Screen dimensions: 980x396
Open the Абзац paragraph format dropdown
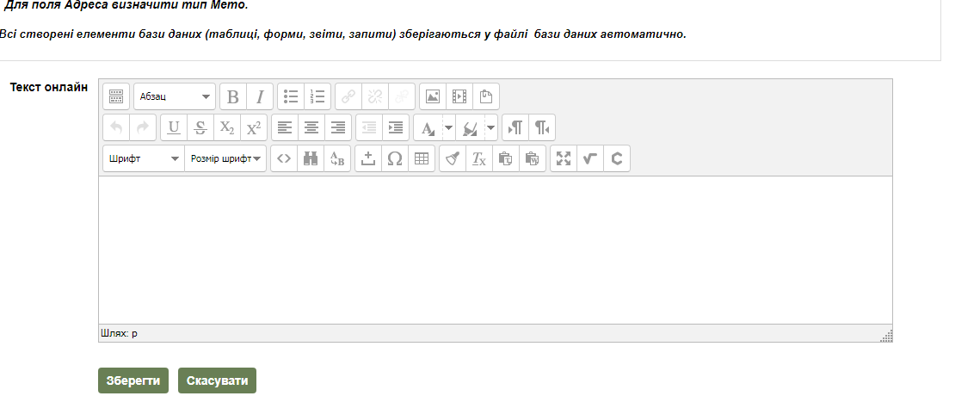(x=174, y=96)
